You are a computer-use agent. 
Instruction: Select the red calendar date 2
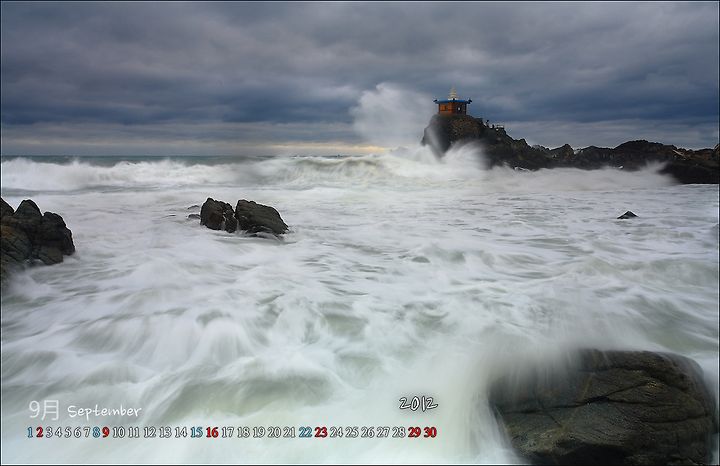pyautogui.click(x=39, y=432)
